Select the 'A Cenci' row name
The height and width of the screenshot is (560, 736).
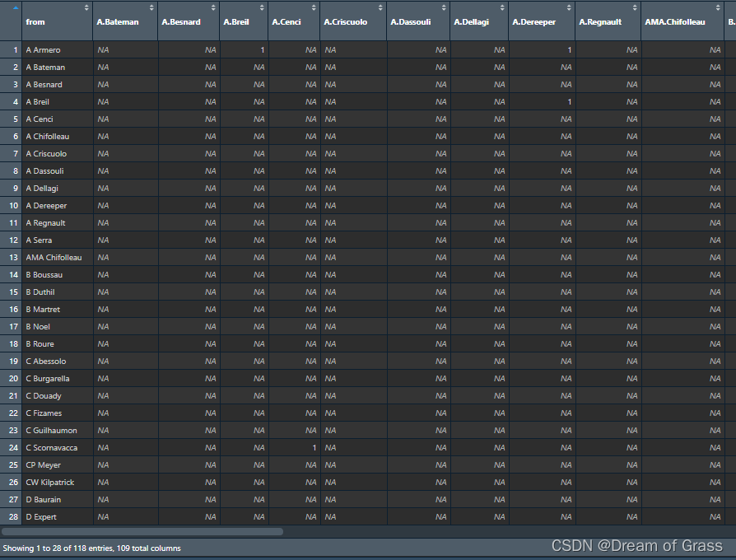click(x=39, y=119)
